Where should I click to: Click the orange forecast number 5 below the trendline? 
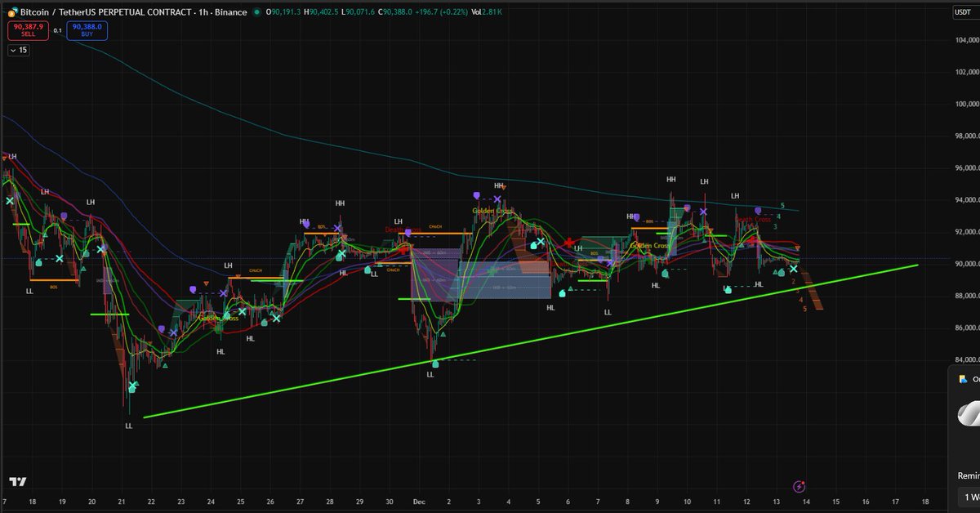pos(804,309)
